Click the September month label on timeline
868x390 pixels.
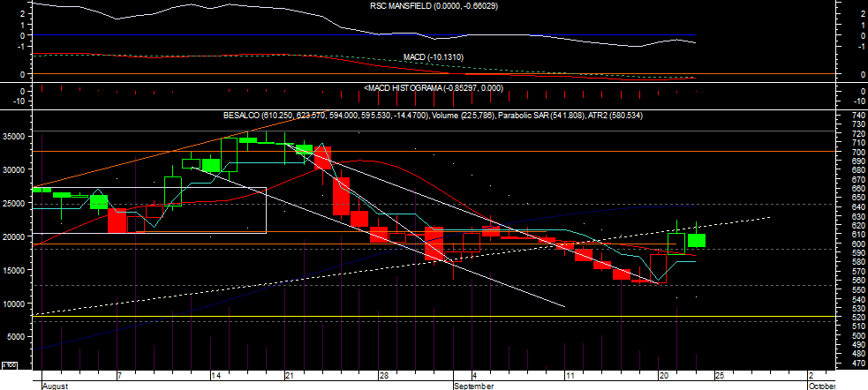click(x=472, y=386)
